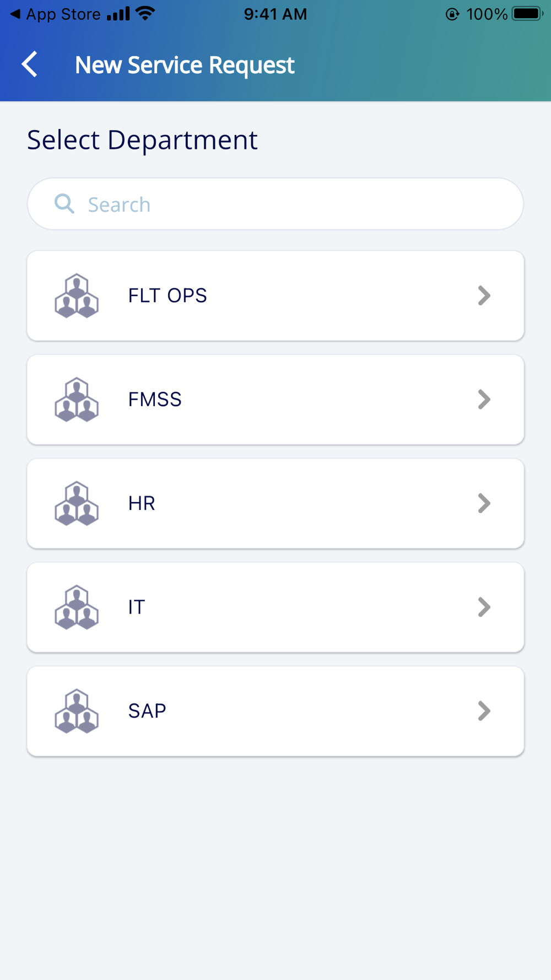The image size is (551, 980).
Task: Click the IT department group icon
Action: point(77,607)
